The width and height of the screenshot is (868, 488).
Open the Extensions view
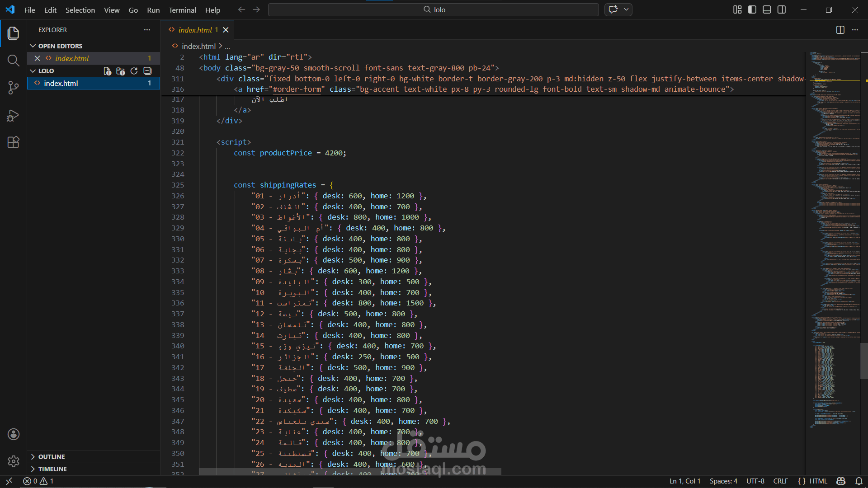13,142
